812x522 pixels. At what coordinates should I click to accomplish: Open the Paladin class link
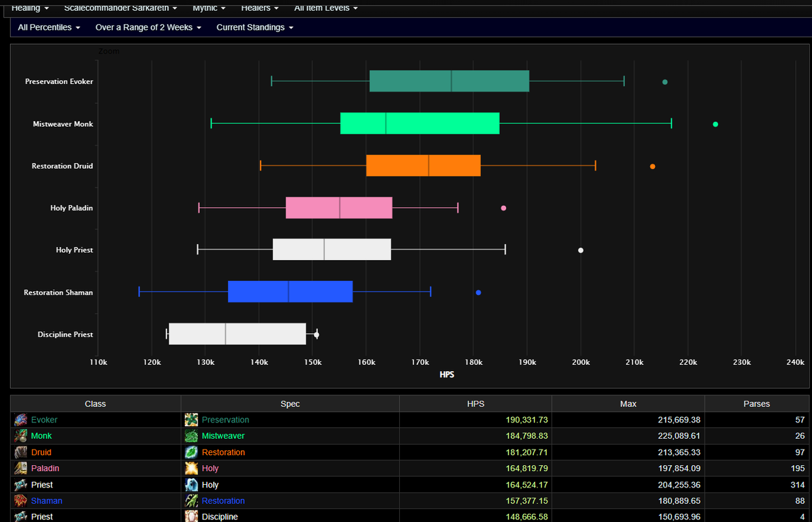[45, 469]
